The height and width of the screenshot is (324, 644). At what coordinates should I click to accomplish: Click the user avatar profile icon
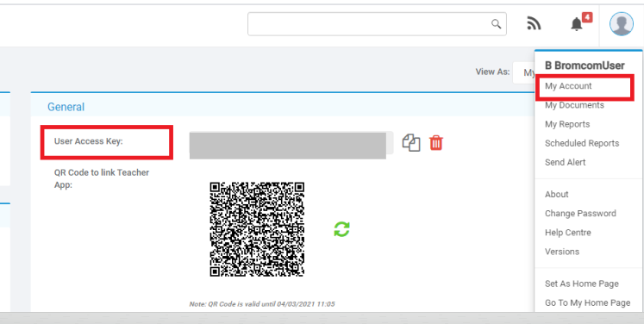[x=621, y=24]
